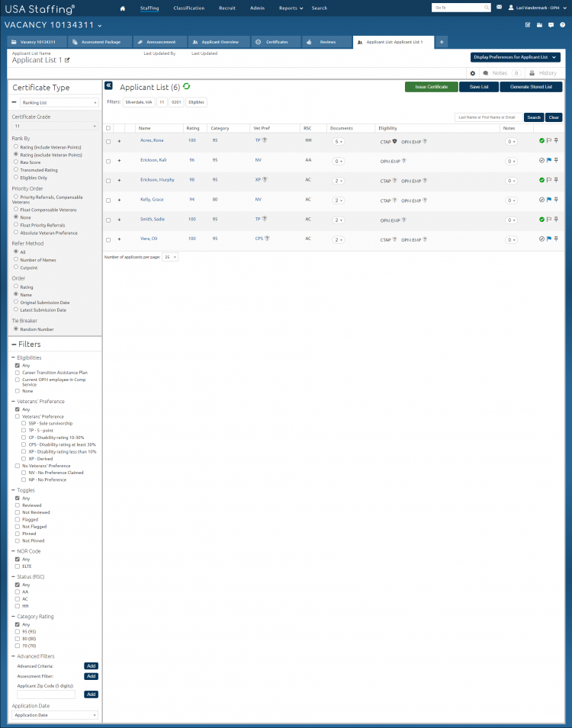This screenshot has width=572, height=728.
Task: Open the messages envelope icon
Action: click(x=499, y=8)
